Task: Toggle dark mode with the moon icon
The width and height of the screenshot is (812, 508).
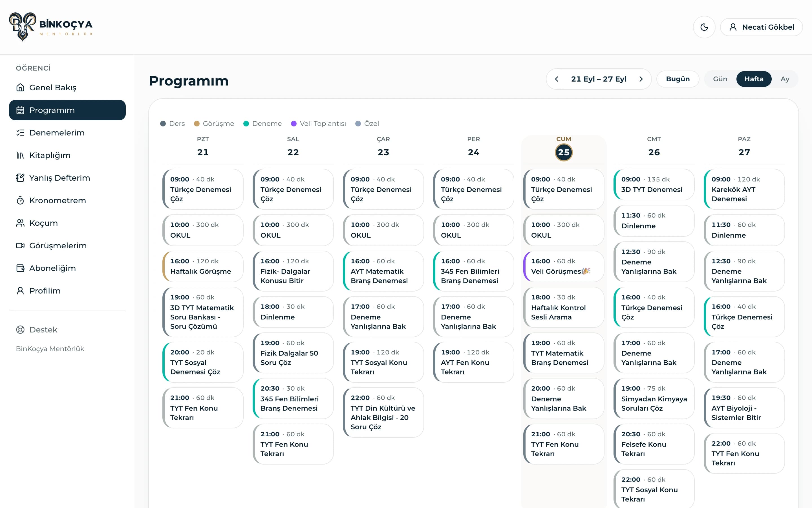Action: click(704, 27)
